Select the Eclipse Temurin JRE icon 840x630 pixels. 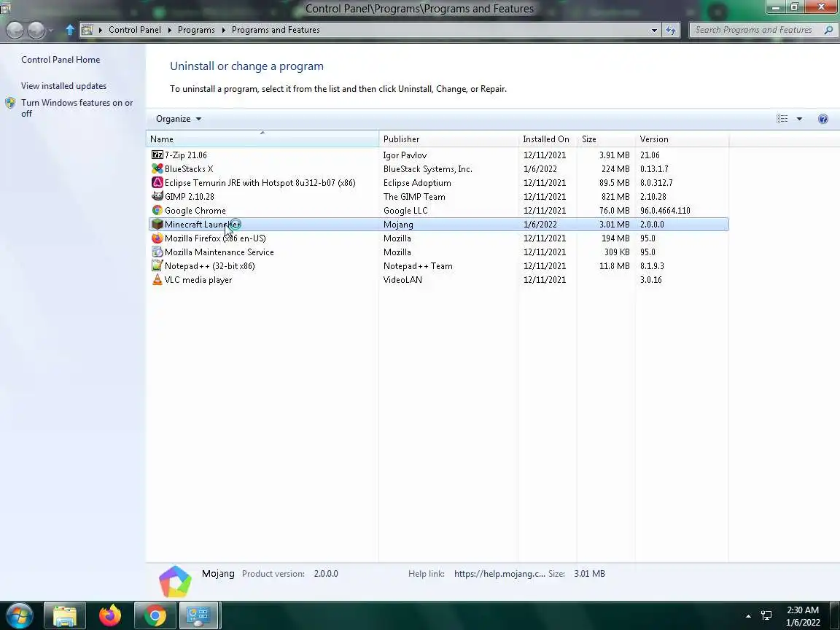point(157,183)
